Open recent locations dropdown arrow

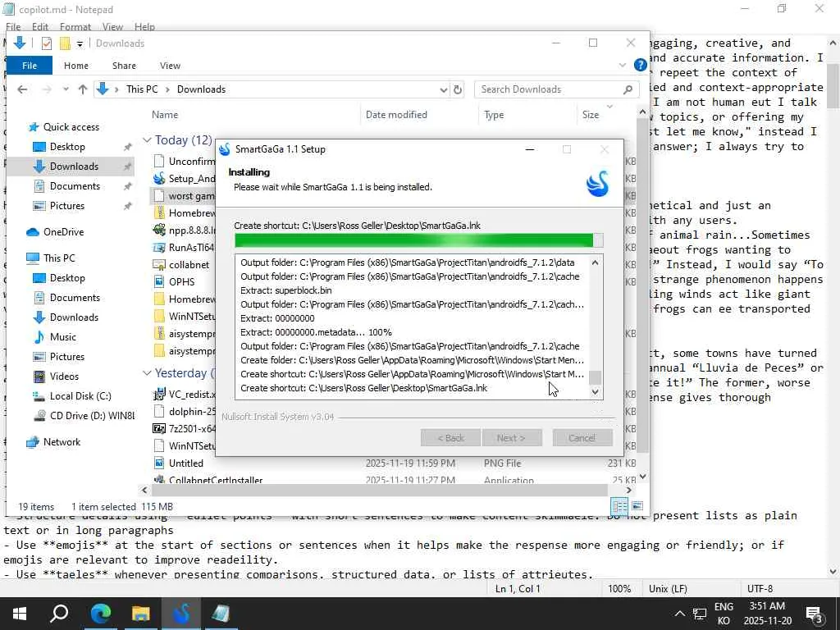[65, 89]
